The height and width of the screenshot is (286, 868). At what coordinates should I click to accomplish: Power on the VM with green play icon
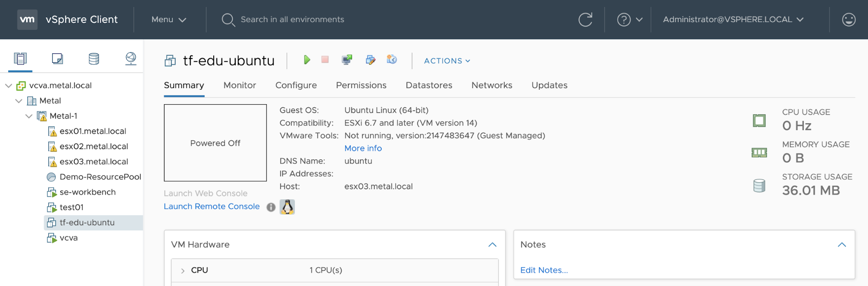pos(307,60)
